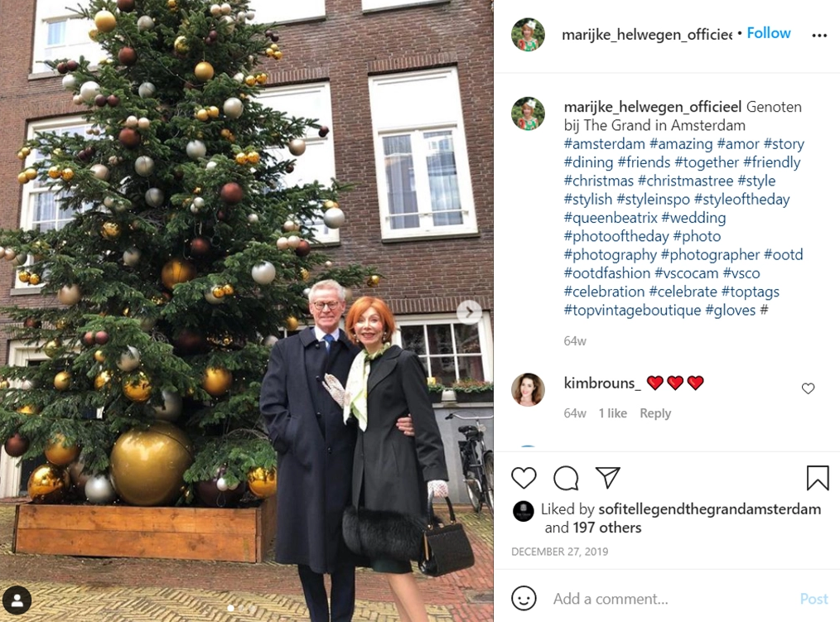Like the post with heart icon
This screenshot has height=622, width=840.
pyautogui.click(x=524, y=478)
